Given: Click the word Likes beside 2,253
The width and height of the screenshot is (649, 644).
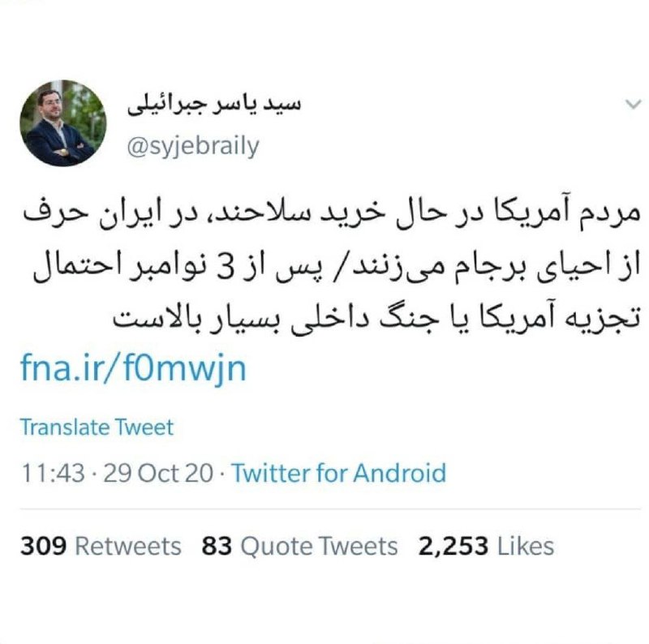Looking at the screenshot, I should 525,546.
